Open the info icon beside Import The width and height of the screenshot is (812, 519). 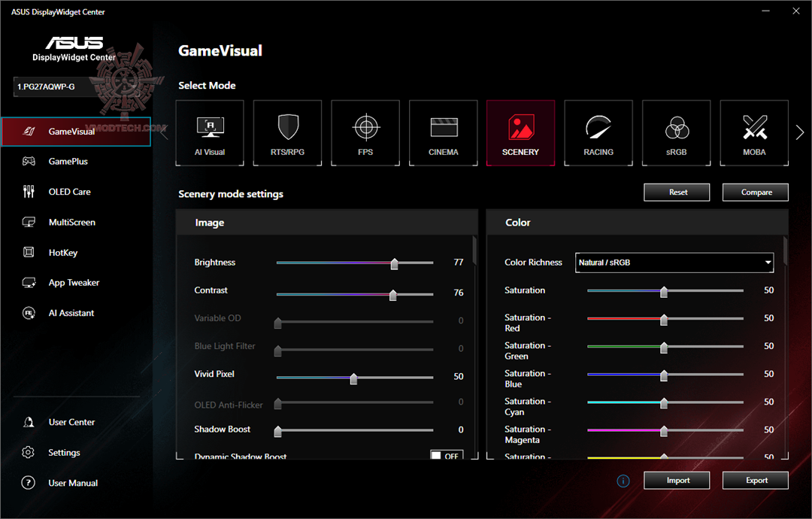(x=623, y=481)
